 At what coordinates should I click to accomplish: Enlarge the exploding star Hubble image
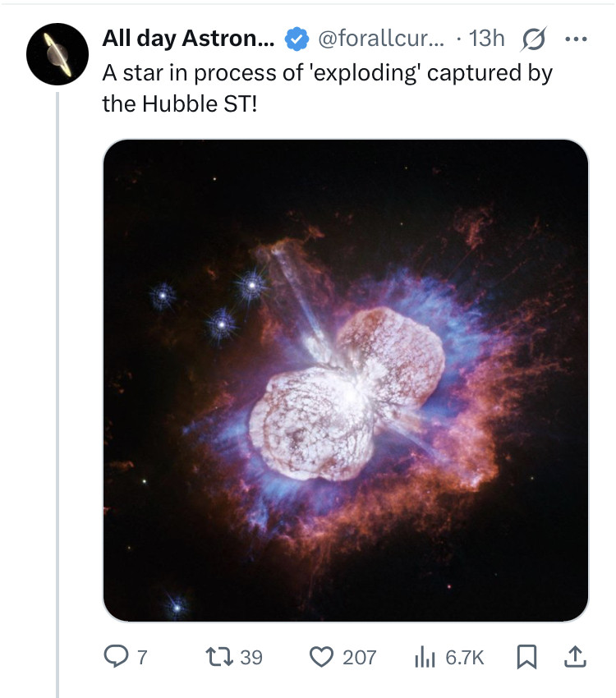click(x=346, y=380)
